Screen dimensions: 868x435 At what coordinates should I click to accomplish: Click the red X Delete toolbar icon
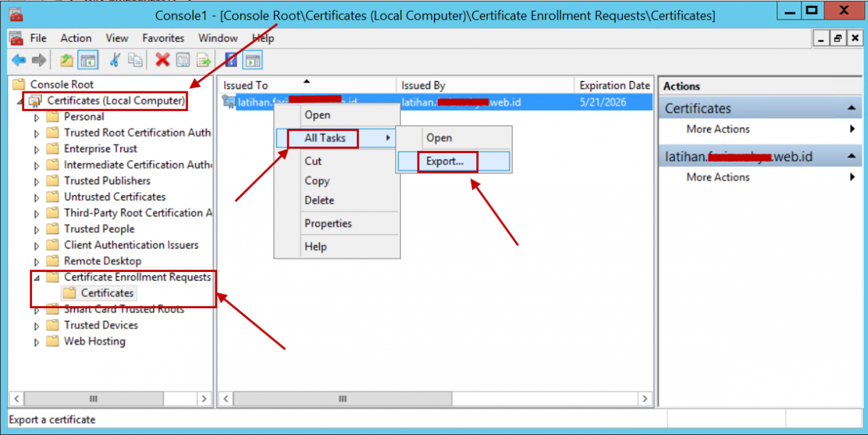tap(162, 60)
